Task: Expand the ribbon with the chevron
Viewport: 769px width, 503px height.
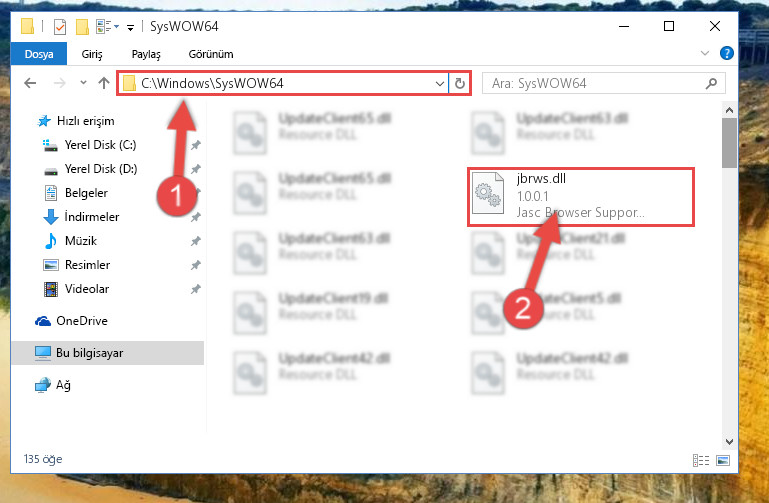Action: click(x=705, y=53)
